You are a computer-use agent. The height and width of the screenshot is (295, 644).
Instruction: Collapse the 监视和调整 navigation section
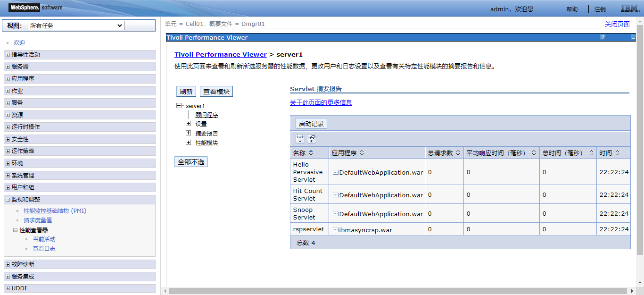coord(8,200)
